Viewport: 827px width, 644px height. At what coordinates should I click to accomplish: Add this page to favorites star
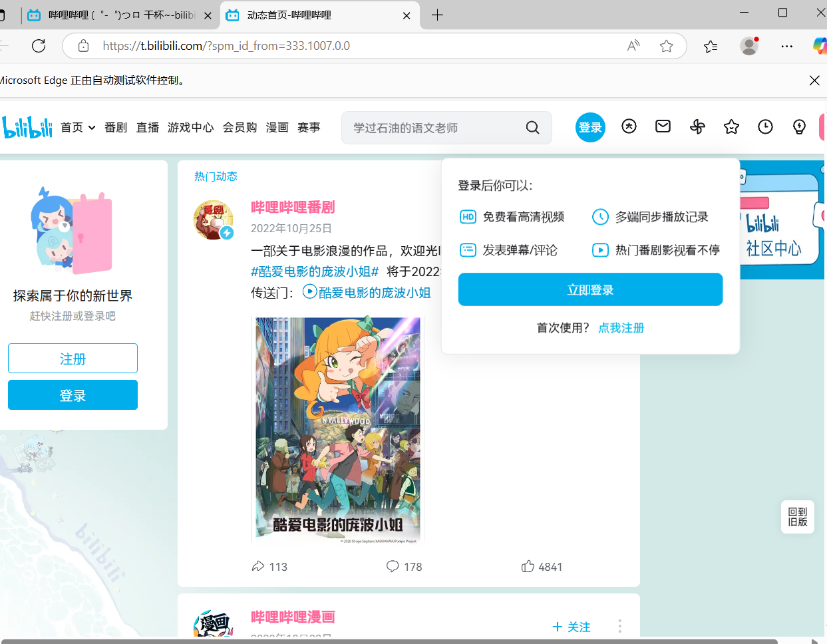tap(666, 46)
